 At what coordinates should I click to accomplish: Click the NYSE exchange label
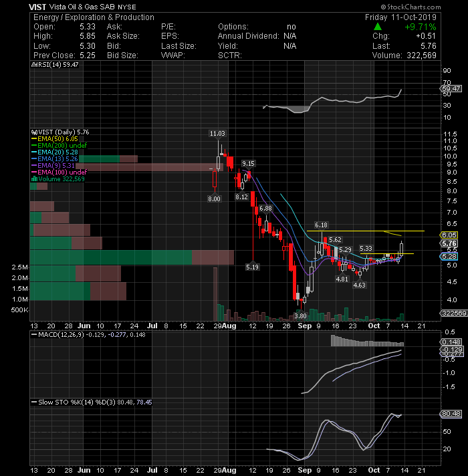[x=127, y=7]
